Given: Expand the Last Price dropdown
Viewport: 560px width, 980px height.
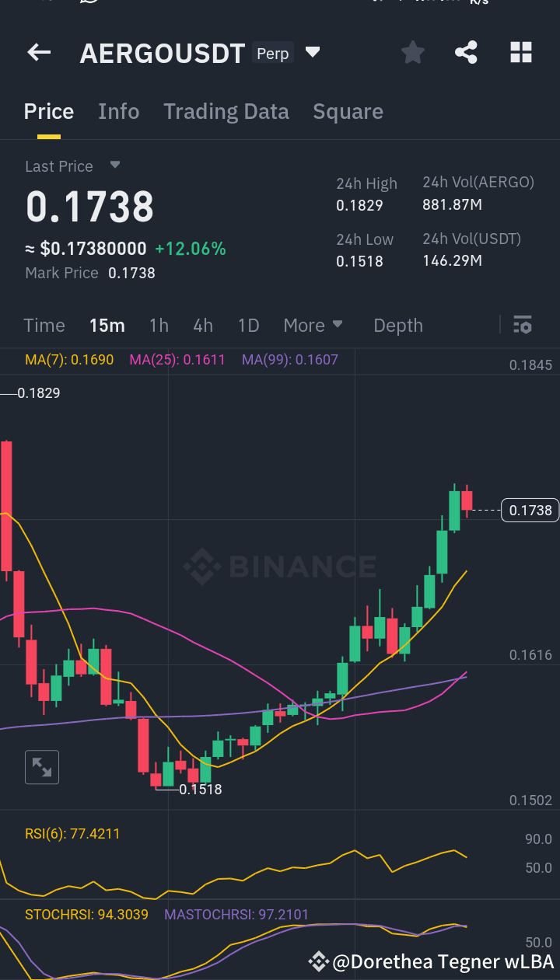Looking at the screenshot, I should tap(114, 166).
